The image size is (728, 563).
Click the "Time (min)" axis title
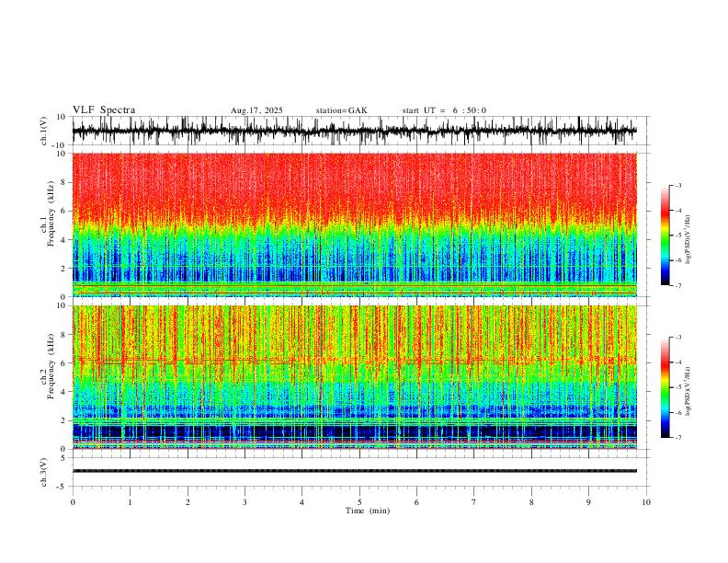(368, 511)
